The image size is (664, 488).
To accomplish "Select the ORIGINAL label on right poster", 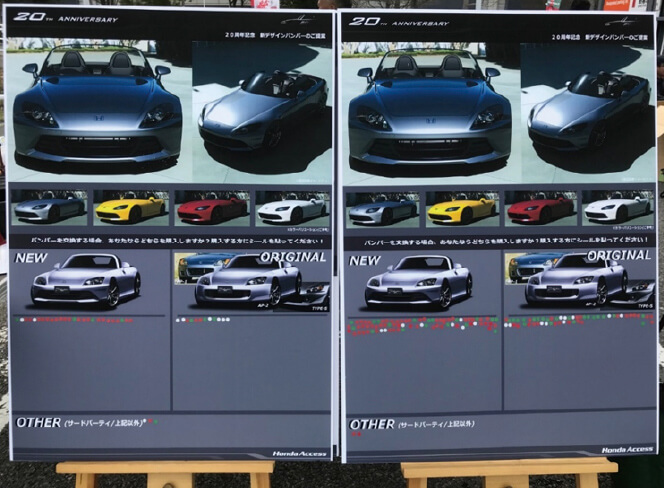I will click(x=619, y=255).
